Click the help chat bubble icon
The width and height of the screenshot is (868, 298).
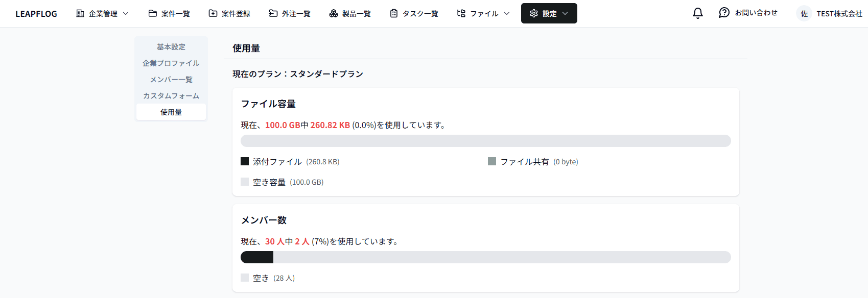click(724, 13)
